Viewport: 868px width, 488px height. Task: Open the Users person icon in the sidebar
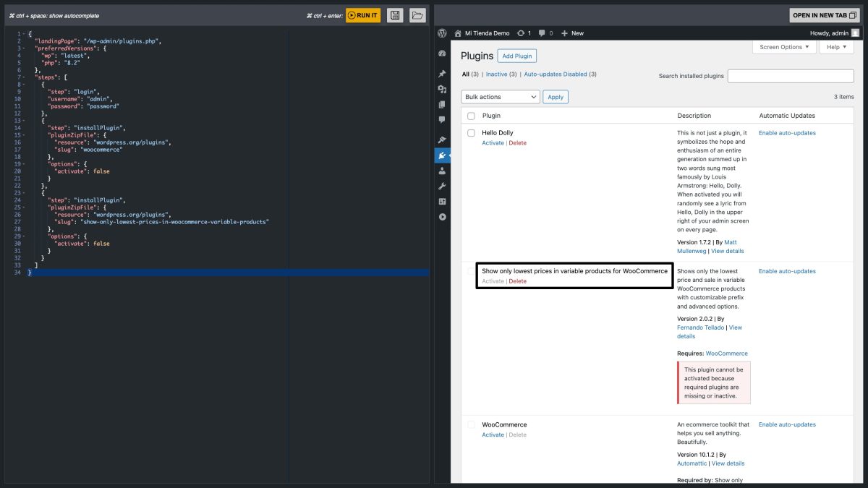(x=443, y=171)
